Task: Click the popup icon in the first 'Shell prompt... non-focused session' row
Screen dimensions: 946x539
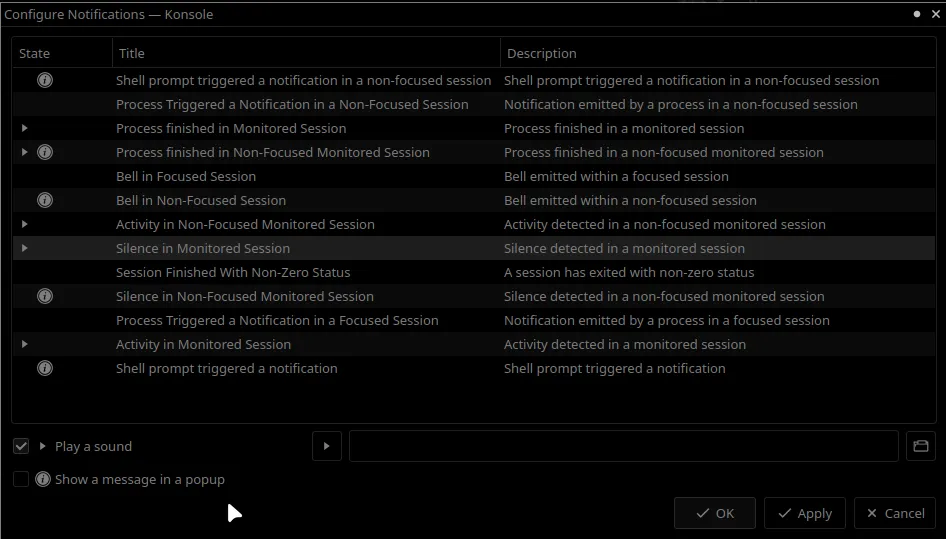Action: point(45,80)
